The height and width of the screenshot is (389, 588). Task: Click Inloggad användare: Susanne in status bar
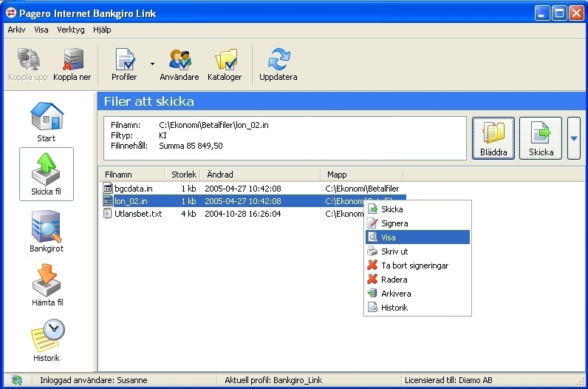pos(94,380)
